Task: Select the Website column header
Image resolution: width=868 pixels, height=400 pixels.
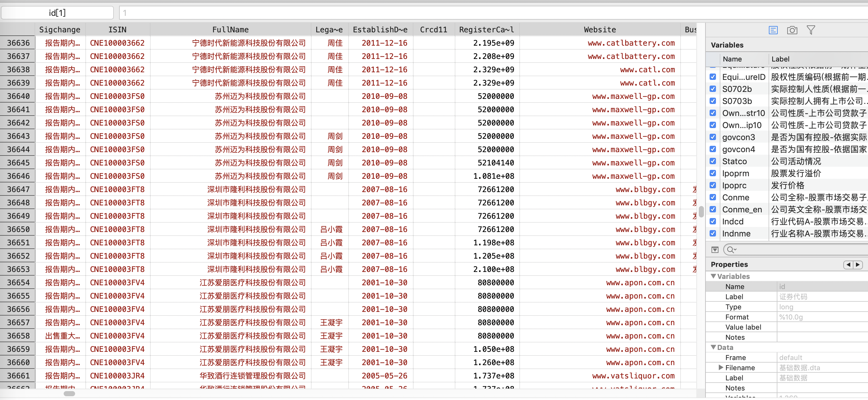Action: [599, 30]
